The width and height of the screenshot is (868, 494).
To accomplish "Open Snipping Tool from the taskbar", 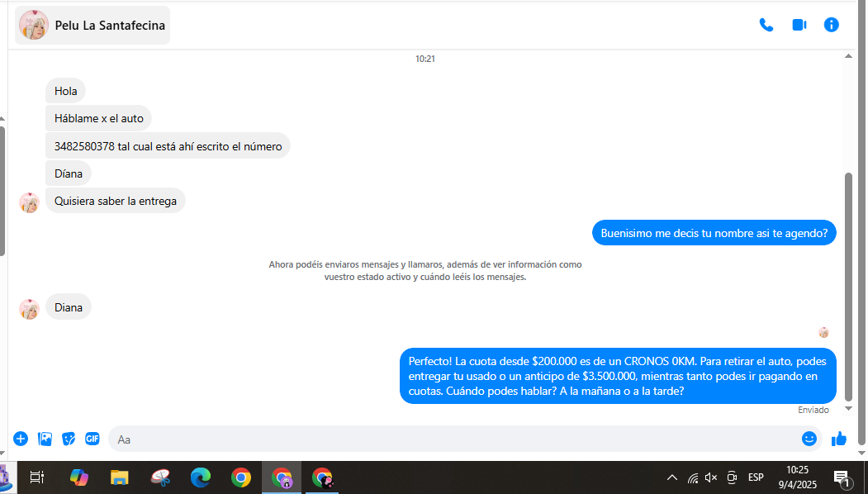I will (x=160, y=477).
